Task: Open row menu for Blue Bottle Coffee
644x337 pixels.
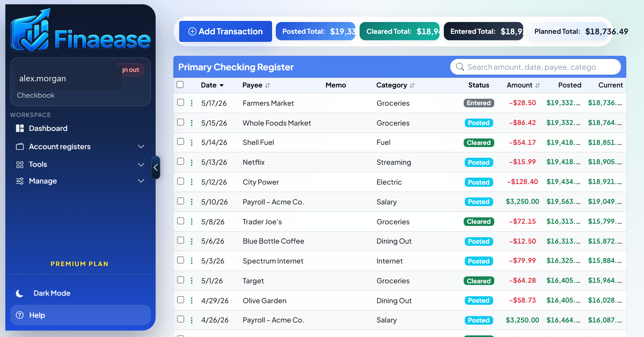Action: [x=192, y=241]
